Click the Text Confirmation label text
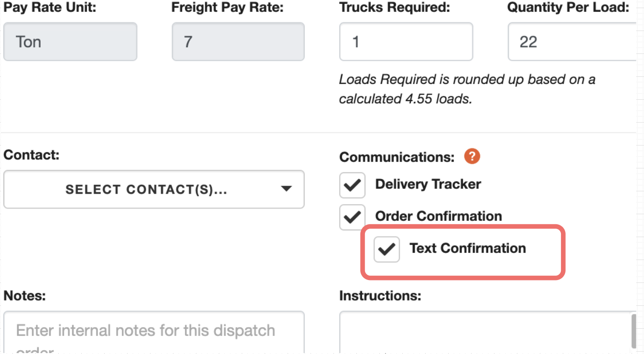 click(468, 248)
